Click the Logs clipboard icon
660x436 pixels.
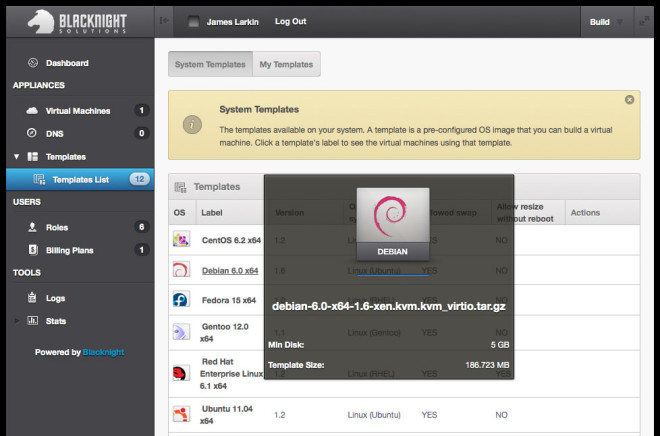click(x=32, y=298)
